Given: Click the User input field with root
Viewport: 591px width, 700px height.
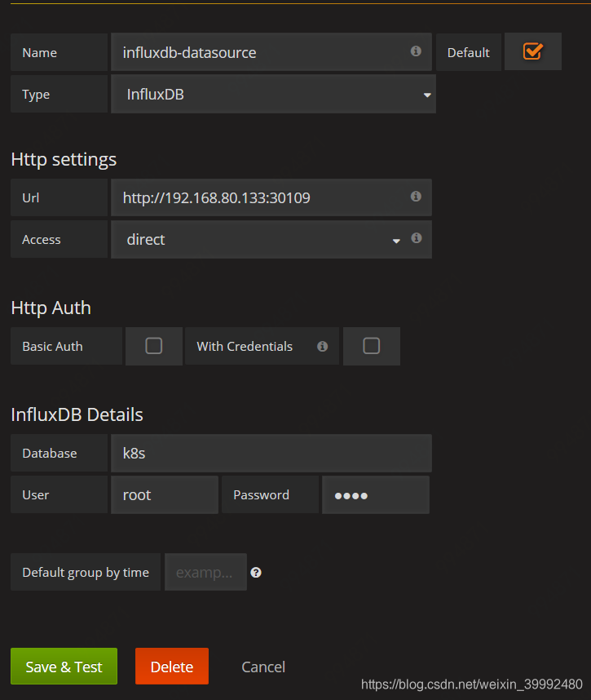Looking at the screenshot, I should click(165, 494).
